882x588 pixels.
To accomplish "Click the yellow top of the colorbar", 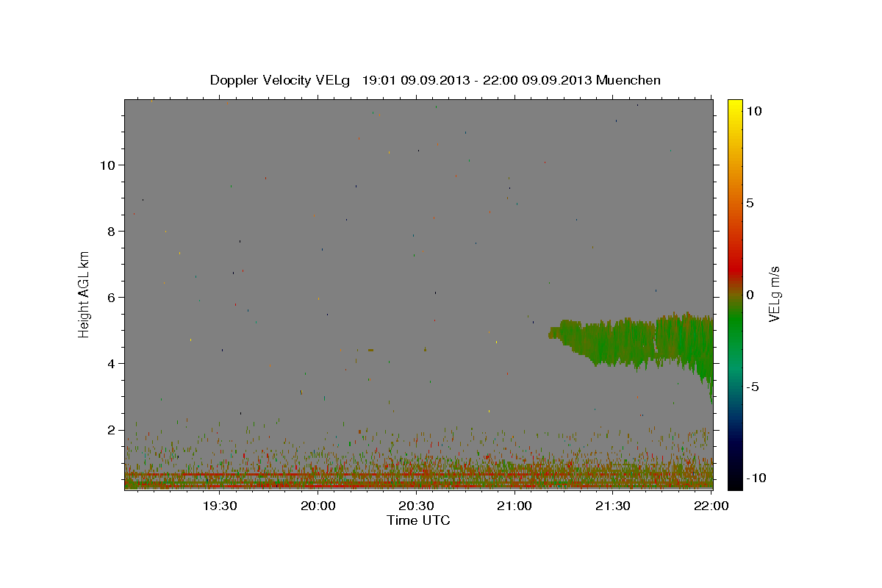I will (x=734, y=107).
